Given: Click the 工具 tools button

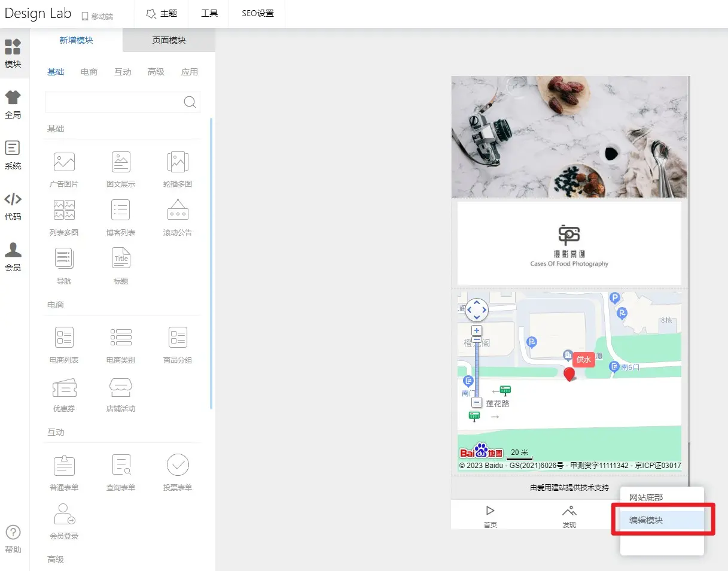Looking at the screenshot, I should pos(209,13).
